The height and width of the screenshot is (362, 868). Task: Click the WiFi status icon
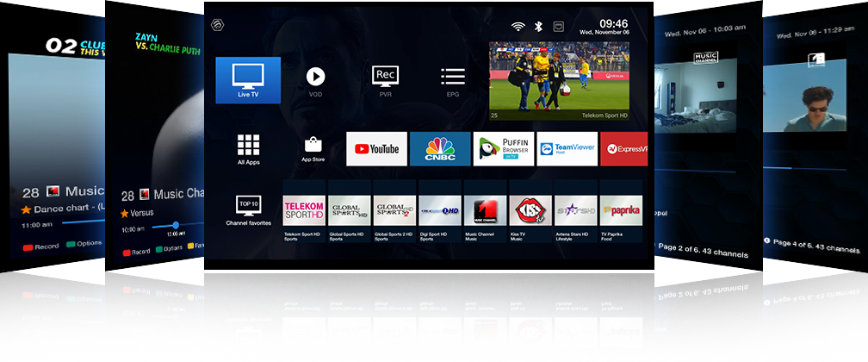tap(518, 26)
